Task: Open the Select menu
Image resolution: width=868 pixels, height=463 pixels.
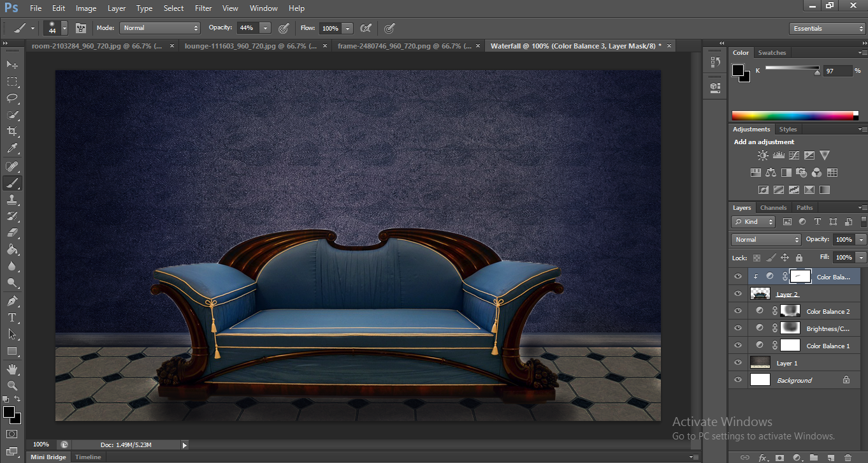Action: tap(173, 8)
